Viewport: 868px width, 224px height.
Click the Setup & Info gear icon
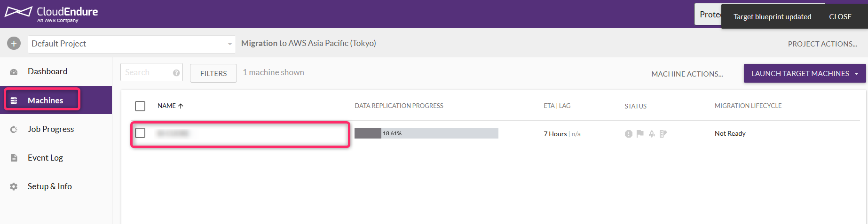coord(14,186)
